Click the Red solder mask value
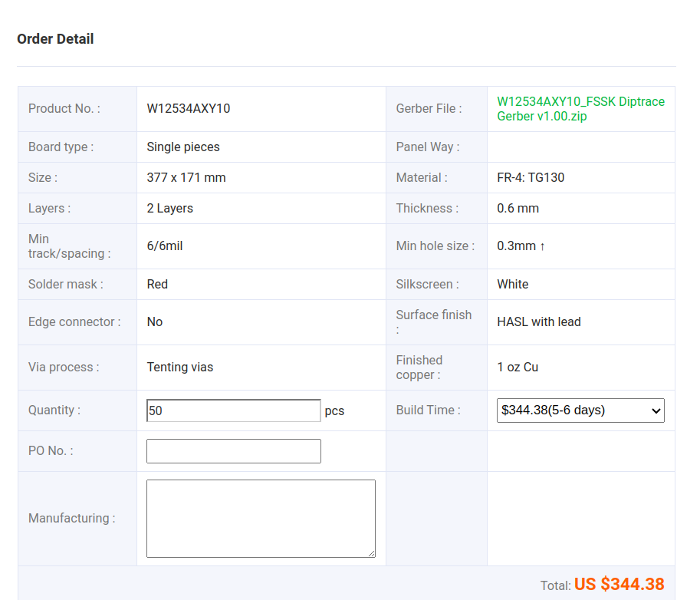The width and height of the screenshot is (700, 600). pyautogui.click(x=157, y=285)
